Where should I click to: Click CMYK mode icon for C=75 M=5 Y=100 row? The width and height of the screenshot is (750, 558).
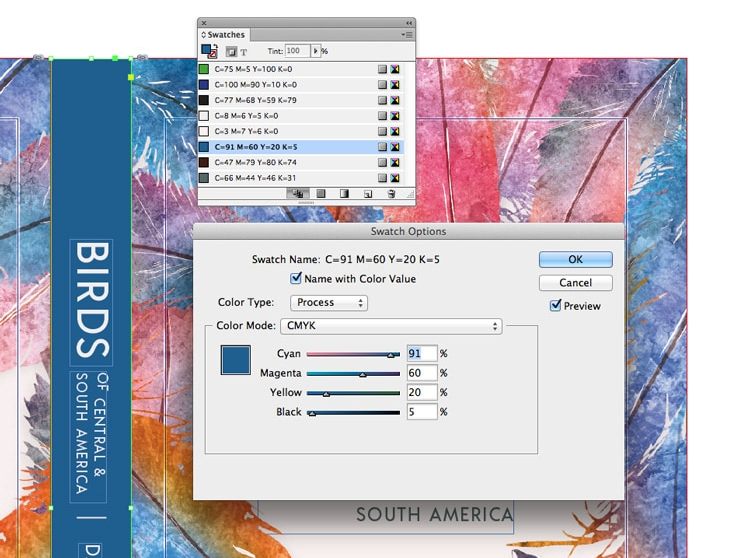pyautogui.click(x=395, y=69)
